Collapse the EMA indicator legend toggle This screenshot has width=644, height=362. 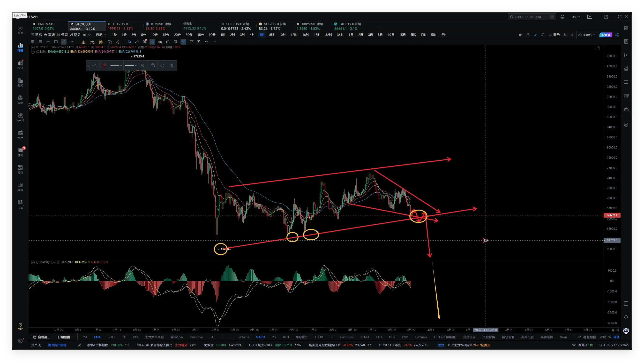coord(33,52)
